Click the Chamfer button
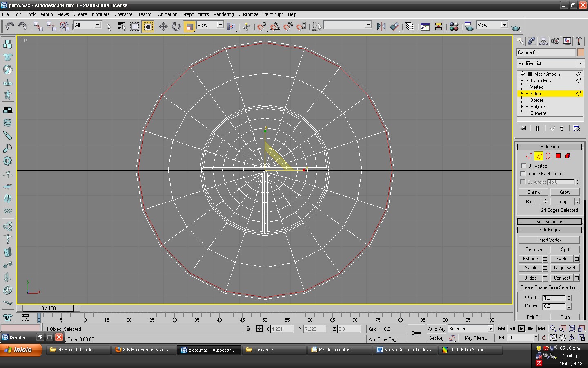Screen dimensions: 588x368 click(x=530, y=268)
